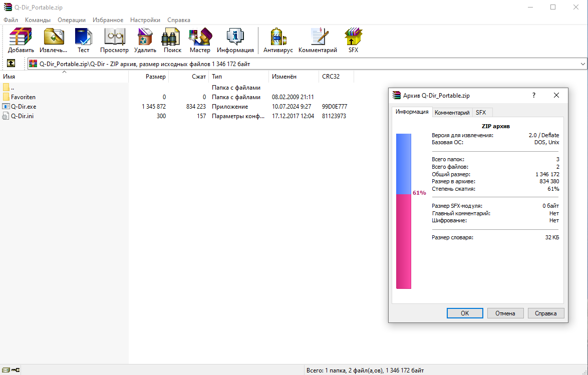Click the Размер словаря value 32 КБ
This screenshot has width=588, height=375.
pos(552,237)
